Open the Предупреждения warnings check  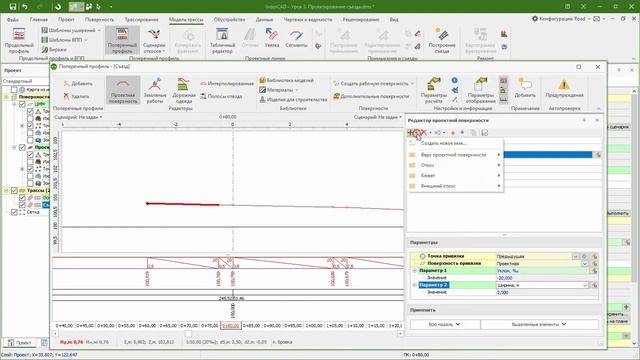(564, 87)
